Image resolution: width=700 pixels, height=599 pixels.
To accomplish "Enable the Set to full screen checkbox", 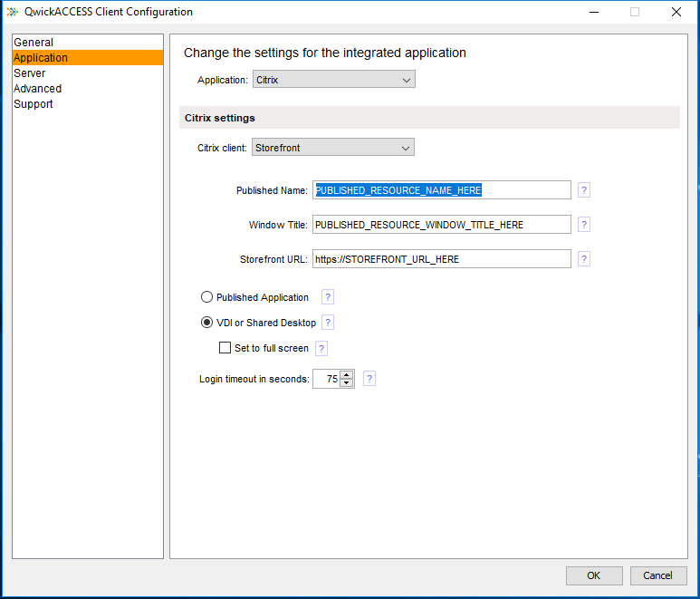I will coord(225,347).
